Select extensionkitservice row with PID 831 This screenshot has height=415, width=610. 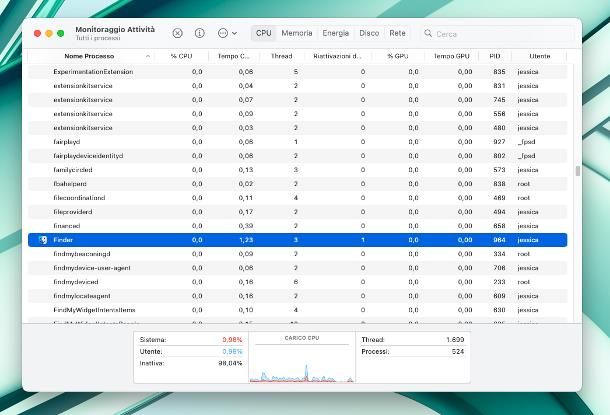298,86
